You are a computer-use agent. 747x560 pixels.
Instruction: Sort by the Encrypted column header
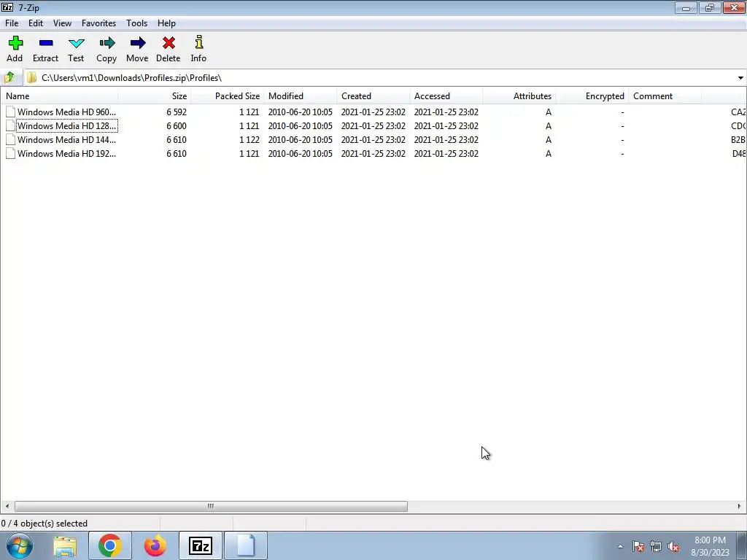(592, 96)
